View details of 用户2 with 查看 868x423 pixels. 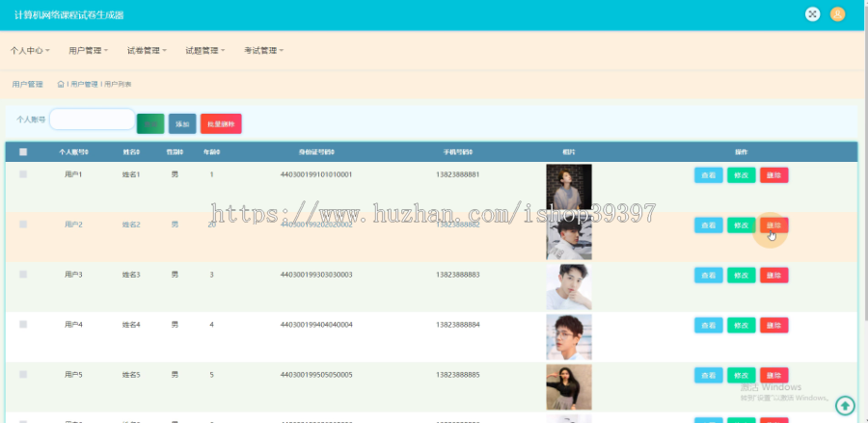709,225
